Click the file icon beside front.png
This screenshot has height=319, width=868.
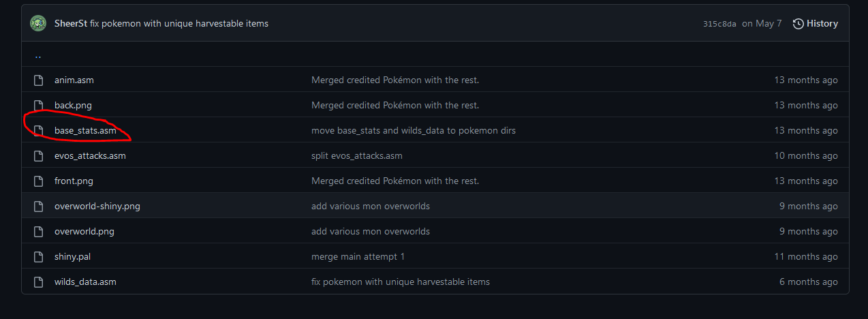(x=39, y=181)
